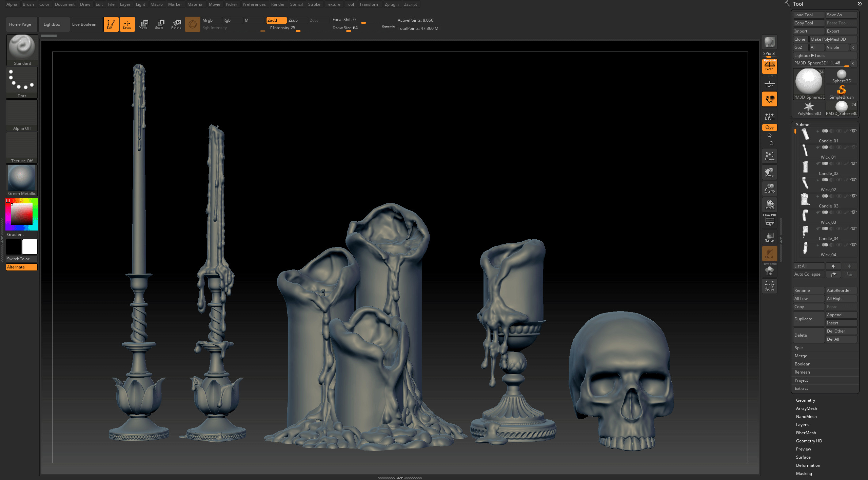
Task: Open the Standard brush selector
Action: [22, 50]
